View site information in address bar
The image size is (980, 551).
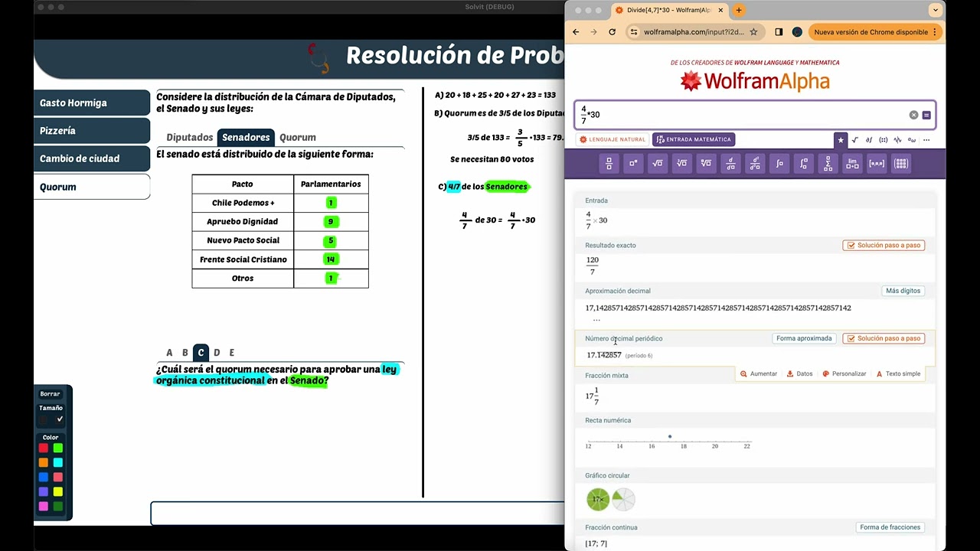[633, 32]
